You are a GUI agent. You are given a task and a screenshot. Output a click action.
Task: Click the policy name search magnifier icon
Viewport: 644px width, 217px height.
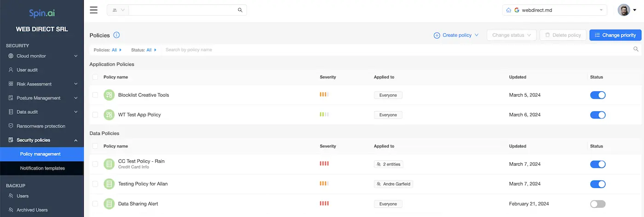[x=636, y=49]
